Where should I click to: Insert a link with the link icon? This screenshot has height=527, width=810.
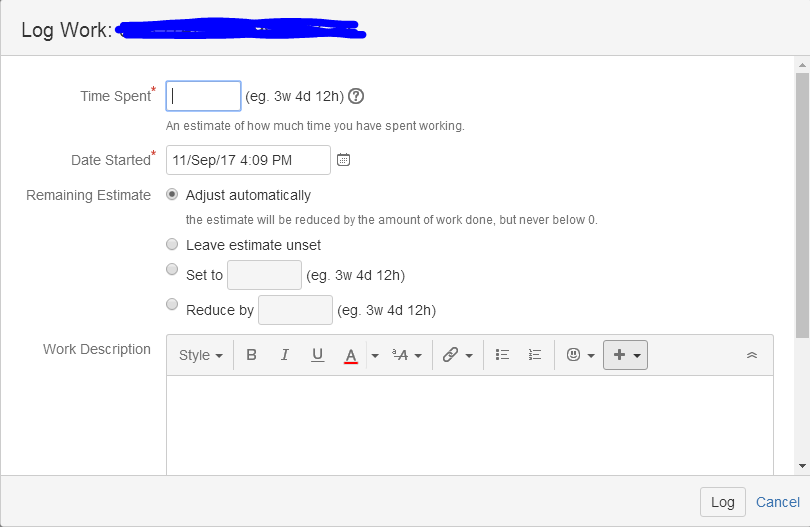tap(450, 355)
